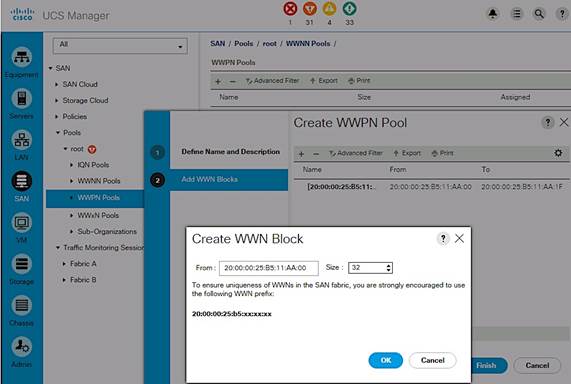Screen dimensions: 571x384
Task: Go to Define Name and Description step
Action: [231, 152]
